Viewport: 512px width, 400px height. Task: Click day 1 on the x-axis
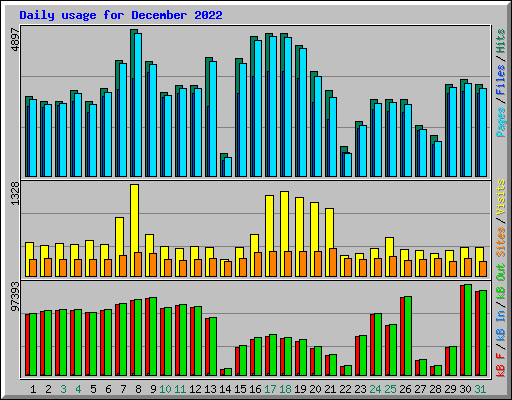[33, 389]
